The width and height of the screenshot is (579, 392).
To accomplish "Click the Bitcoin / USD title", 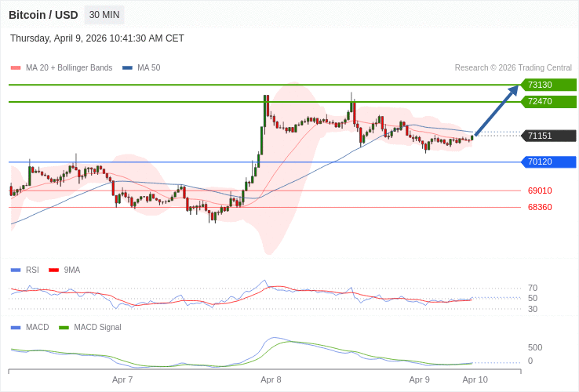I will point(43,15).
